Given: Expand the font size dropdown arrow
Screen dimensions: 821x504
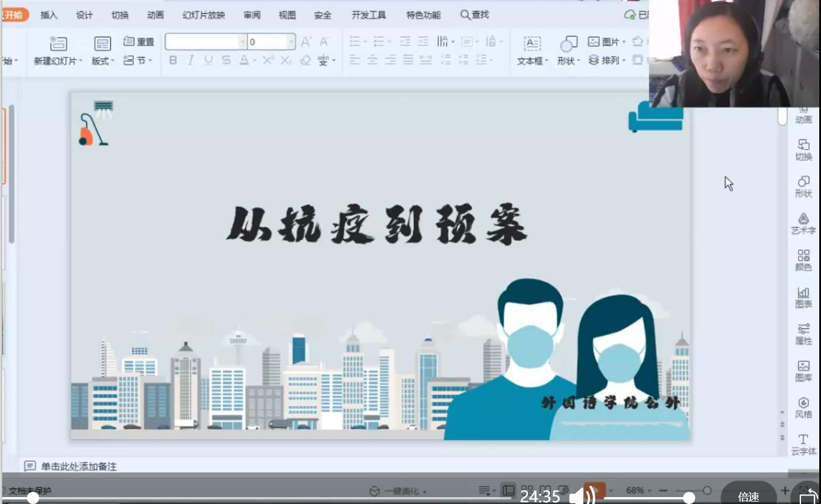Looking at the screenshot, I should [x=291, y=41].
